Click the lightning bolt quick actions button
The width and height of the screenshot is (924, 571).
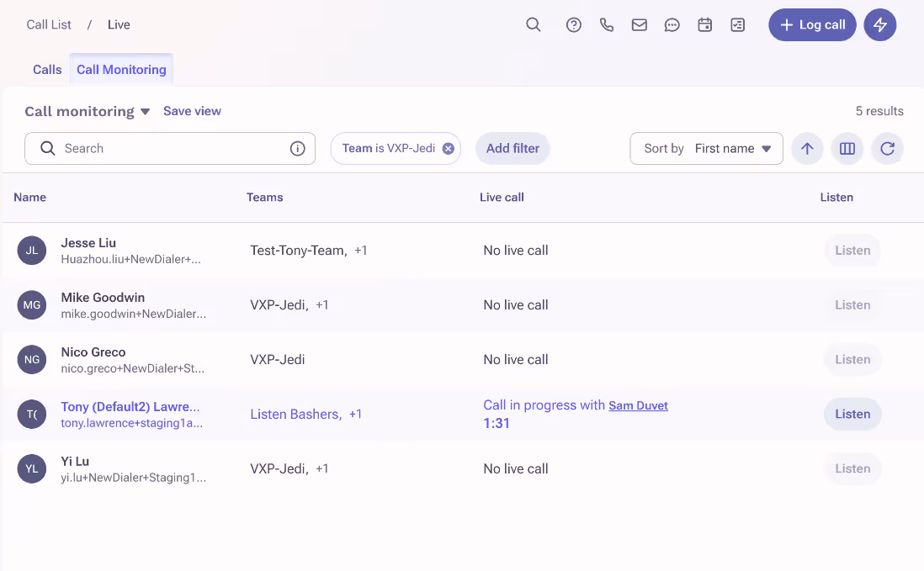(x=879, y=24)
